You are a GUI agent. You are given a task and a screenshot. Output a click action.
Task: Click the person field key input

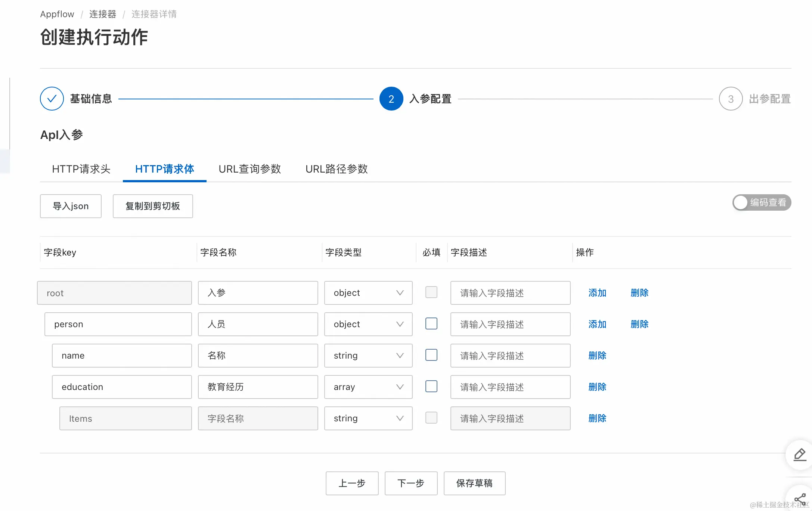click(x=118, y=324)
